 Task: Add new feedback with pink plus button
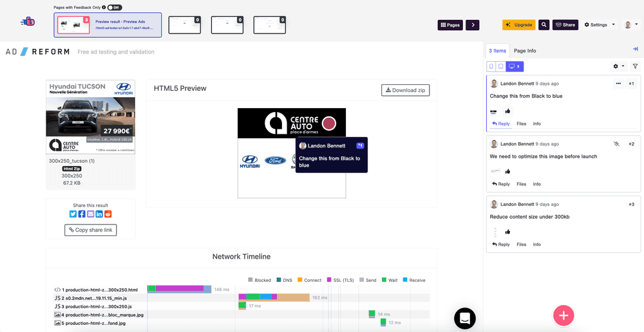pos(563,315)
